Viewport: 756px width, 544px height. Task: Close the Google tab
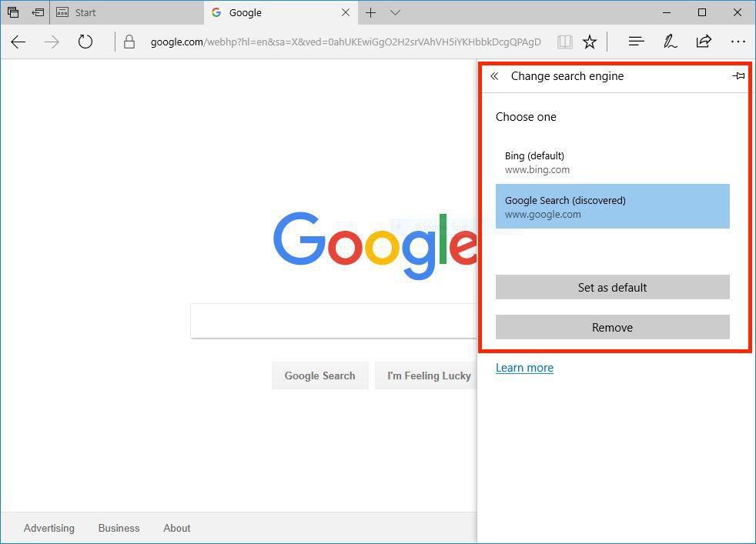click(346, 12)
